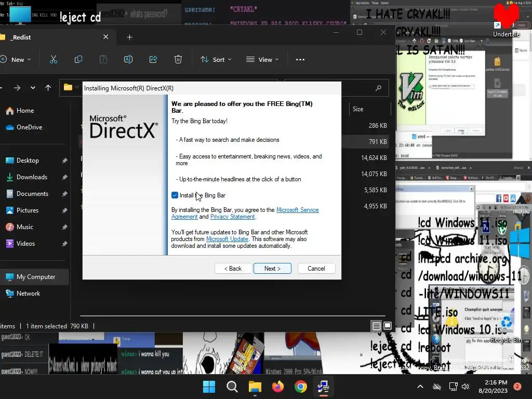Open Home in the navigation pane

click(x=25, y=111)
